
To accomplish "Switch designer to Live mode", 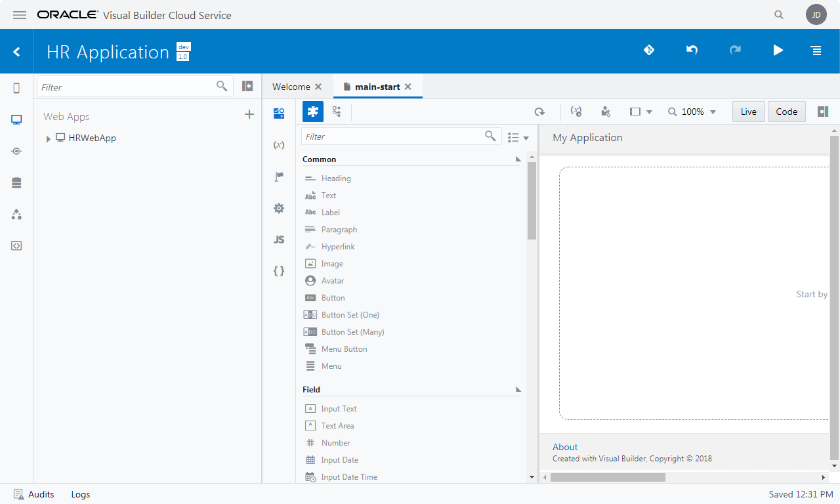I will (x=749, y=112).
